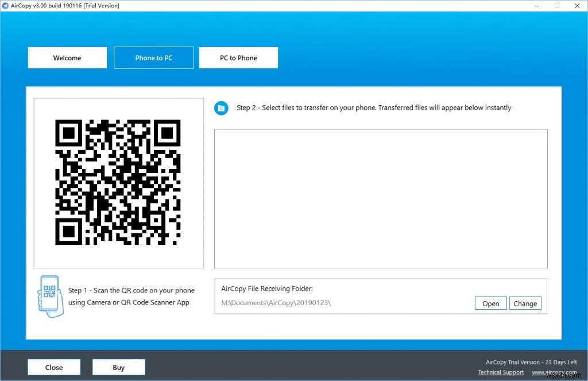This screenshot has width=588, height=381.
Task: Select the PC to Phone tab
Action: (238, 57)
